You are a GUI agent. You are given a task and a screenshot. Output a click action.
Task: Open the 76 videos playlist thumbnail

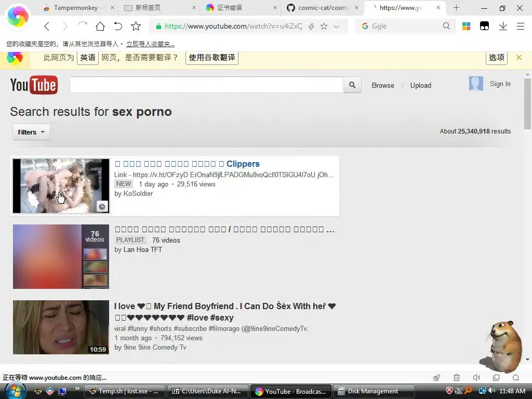tap(61, 257)
